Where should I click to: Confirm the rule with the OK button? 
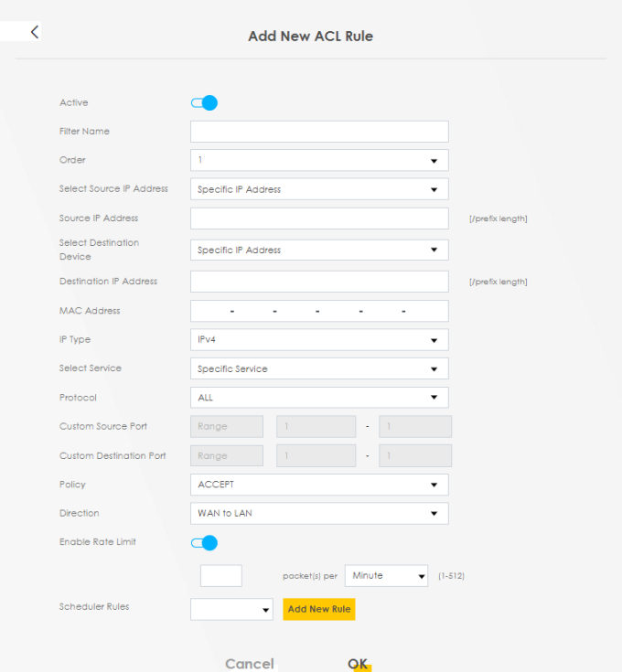click(x=358, y=664)
